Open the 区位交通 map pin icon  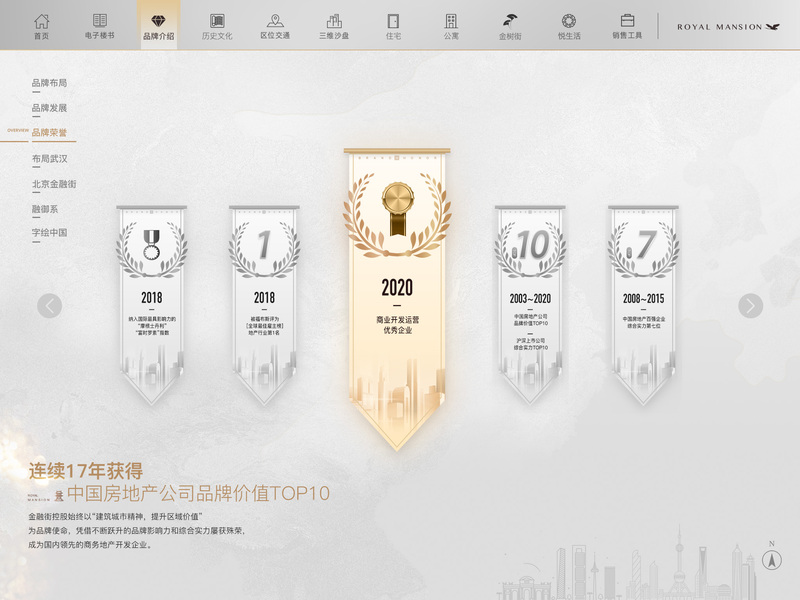pyautogui.click(x=276, y=27)
